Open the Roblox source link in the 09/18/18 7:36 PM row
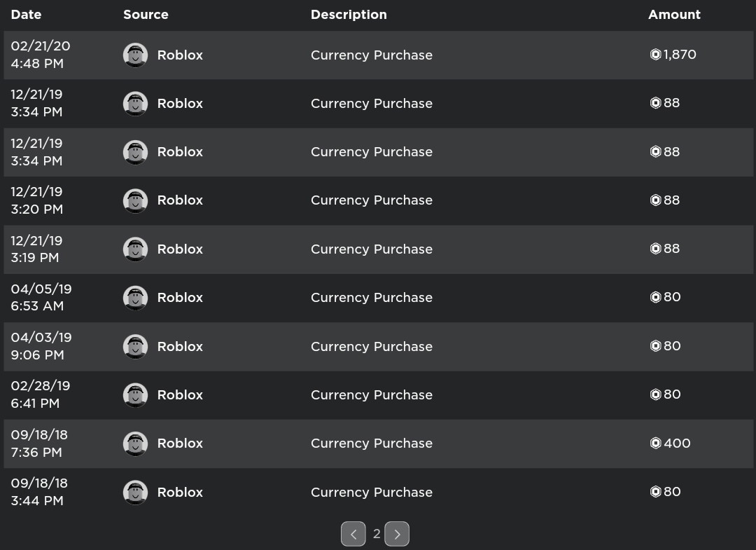 (180, 444)
